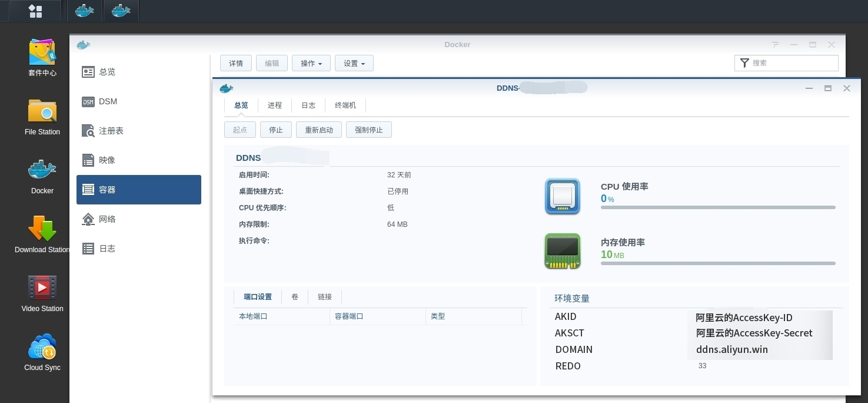Open Cloud Sync desktop icon
Viewport: 868px width, 403px height.
click(42, 352)
